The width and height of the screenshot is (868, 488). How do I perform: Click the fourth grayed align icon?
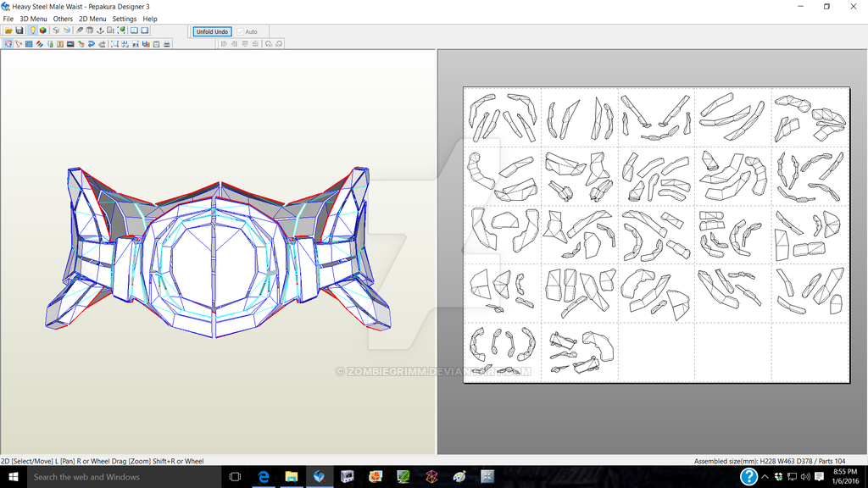tap(255, 44)
